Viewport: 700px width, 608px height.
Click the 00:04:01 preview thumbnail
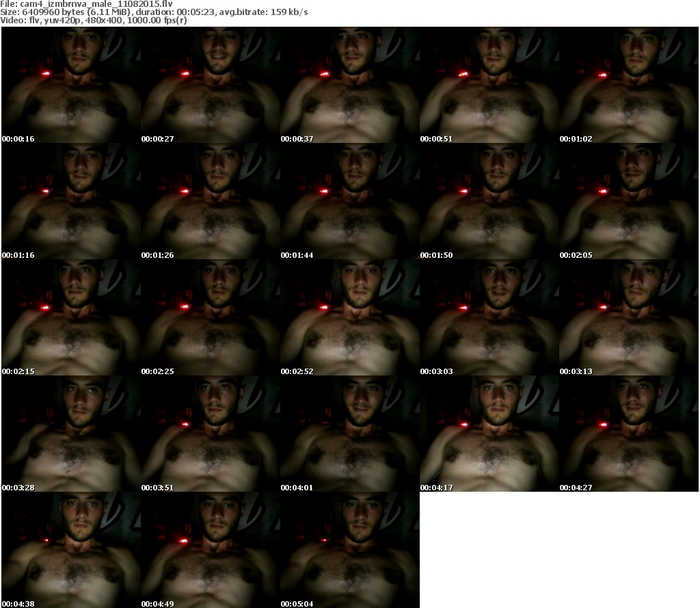(x=349, y=434)
